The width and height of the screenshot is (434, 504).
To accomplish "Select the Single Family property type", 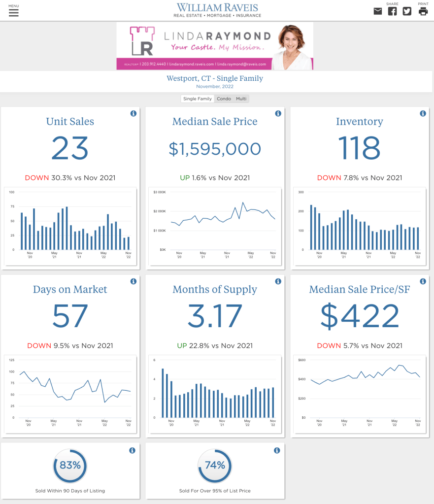I will (197, 99).
